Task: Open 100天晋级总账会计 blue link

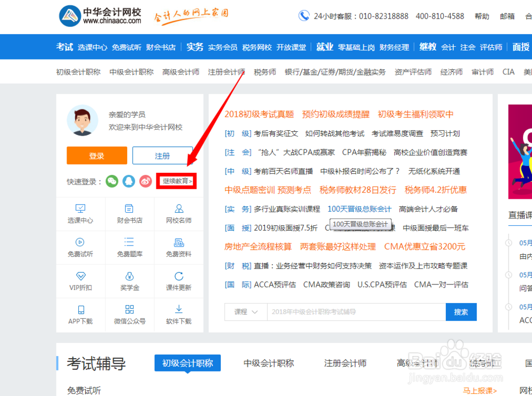Action: click(x=359, y=209)
